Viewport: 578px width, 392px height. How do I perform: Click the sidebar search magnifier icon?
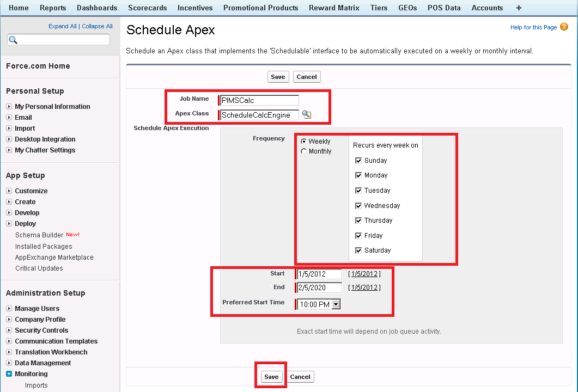[x=14, y=40]
